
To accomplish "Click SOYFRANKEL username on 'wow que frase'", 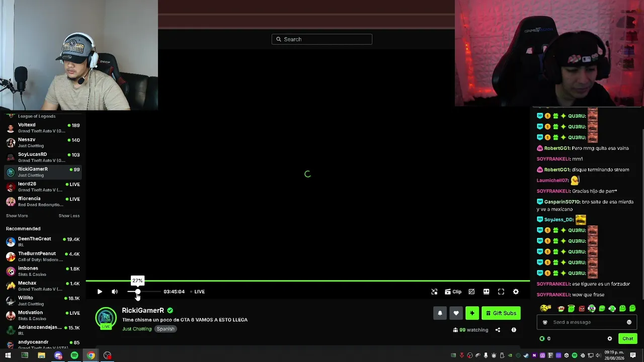I will click(x=553, y=295).
